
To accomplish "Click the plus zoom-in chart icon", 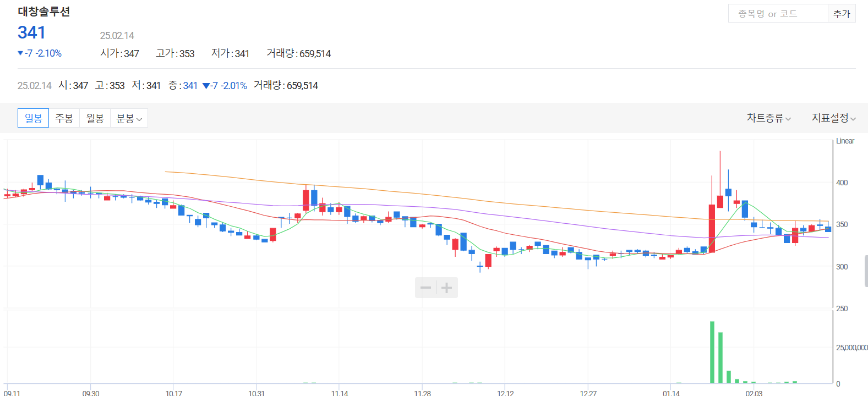I will coord(447,288).
